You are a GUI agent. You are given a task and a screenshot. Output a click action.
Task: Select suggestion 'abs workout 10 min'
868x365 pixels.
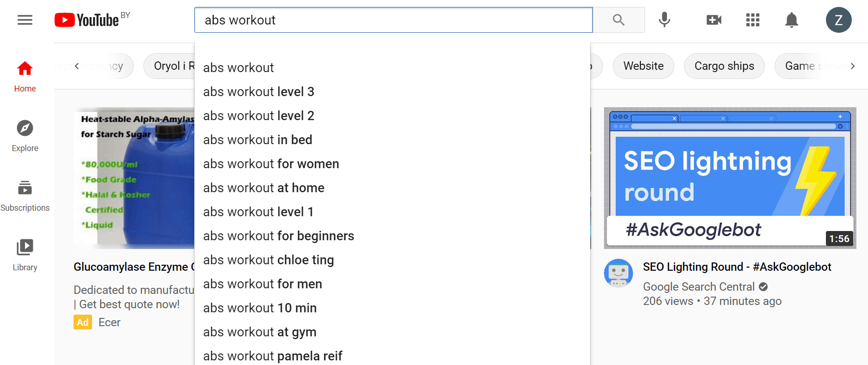coord(392,308)
